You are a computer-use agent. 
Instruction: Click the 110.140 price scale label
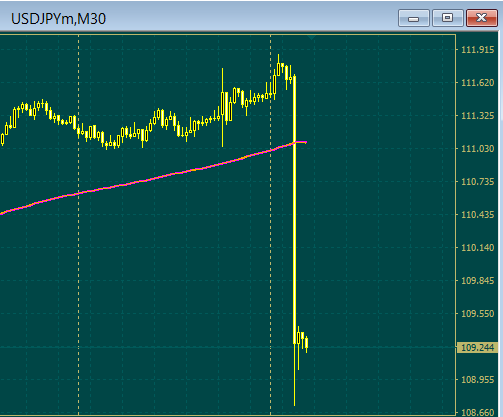tap(477, 248)
